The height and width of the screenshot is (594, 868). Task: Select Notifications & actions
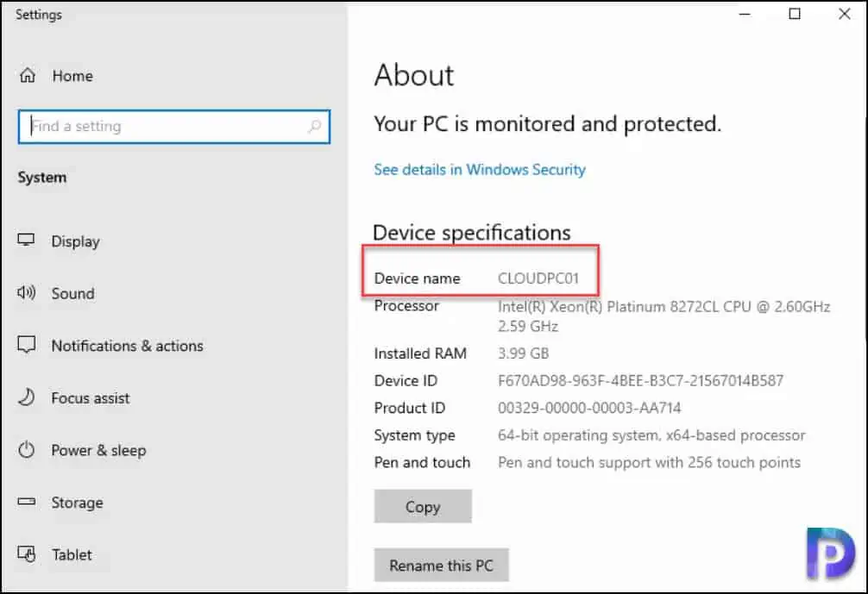[x=128, y=346]
